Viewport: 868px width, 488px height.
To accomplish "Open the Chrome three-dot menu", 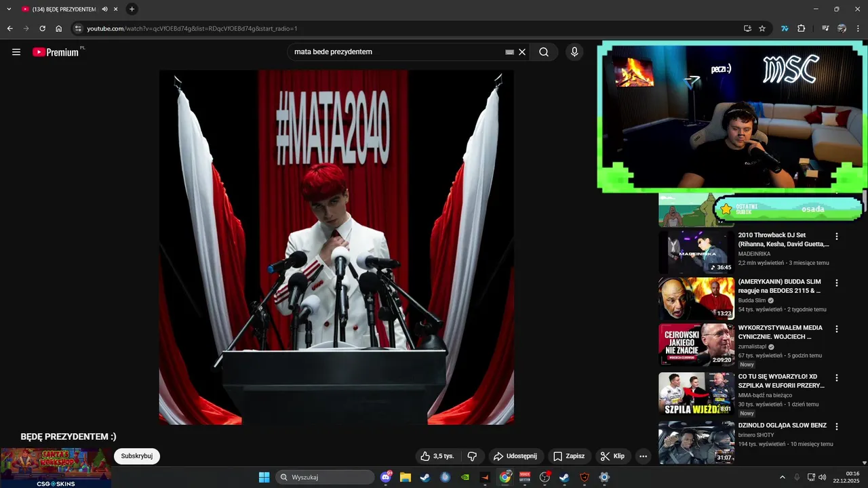I will tap(859, 28).
